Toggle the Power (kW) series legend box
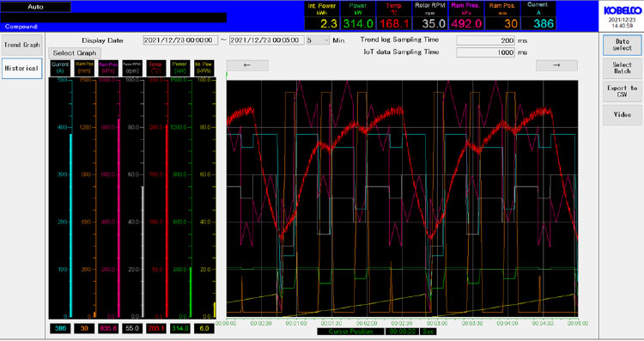 (180, 68)
